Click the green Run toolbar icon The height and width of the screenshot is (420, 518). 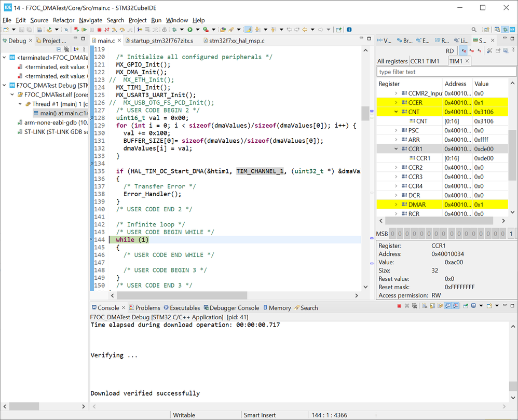[190, 30]
